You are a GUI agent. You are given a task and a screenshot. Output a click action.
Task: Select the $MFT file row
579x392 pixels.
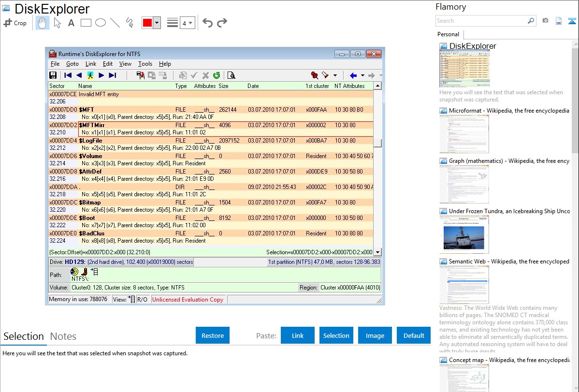pyautogui.click(x=211, y=114)
